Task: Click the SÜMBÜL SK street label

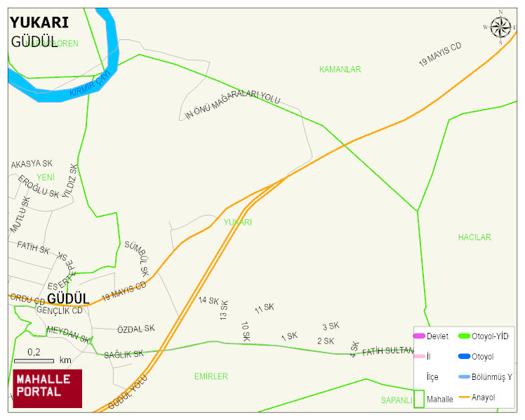Action: [137, 258]
